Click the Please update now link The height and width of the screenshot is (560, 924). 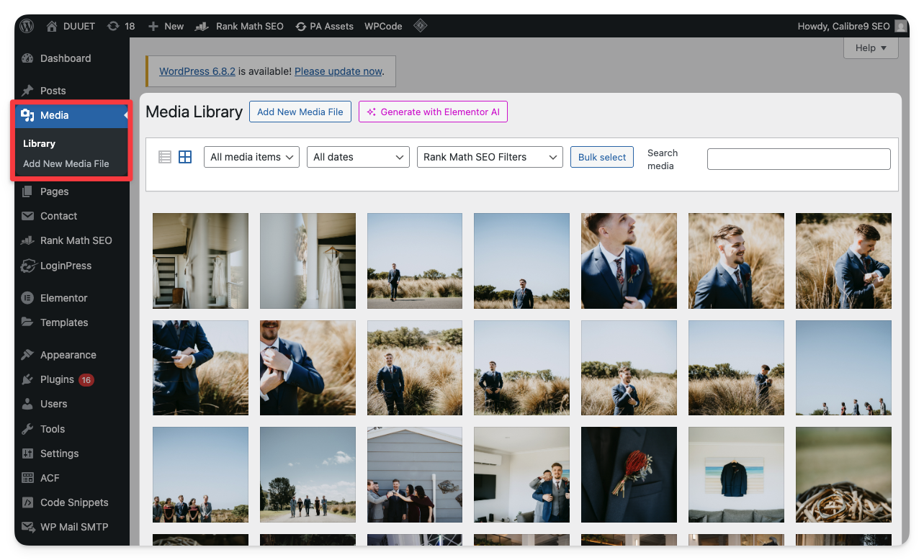338,71
